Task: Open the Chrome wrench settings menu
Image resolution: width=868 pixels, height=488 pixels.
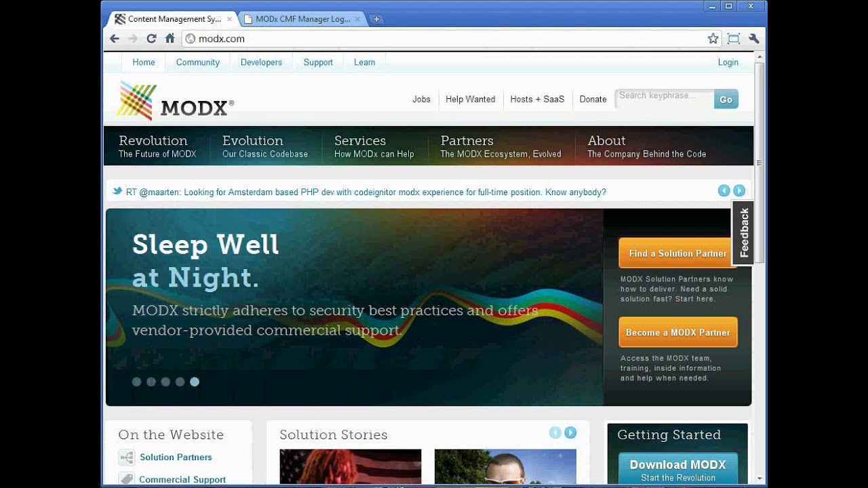Action: coord(753,39)
